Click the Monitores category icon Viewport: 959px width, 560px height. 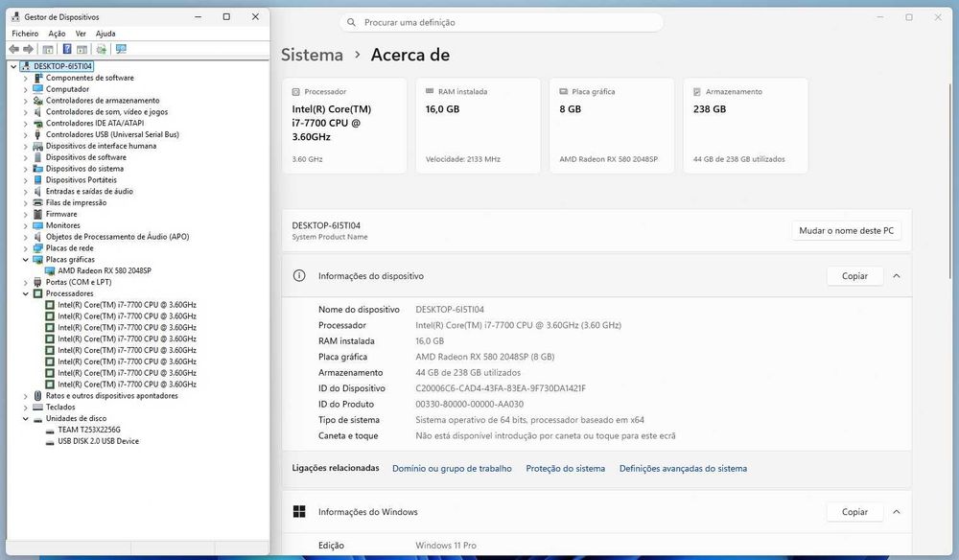click(x=38, y=225)
